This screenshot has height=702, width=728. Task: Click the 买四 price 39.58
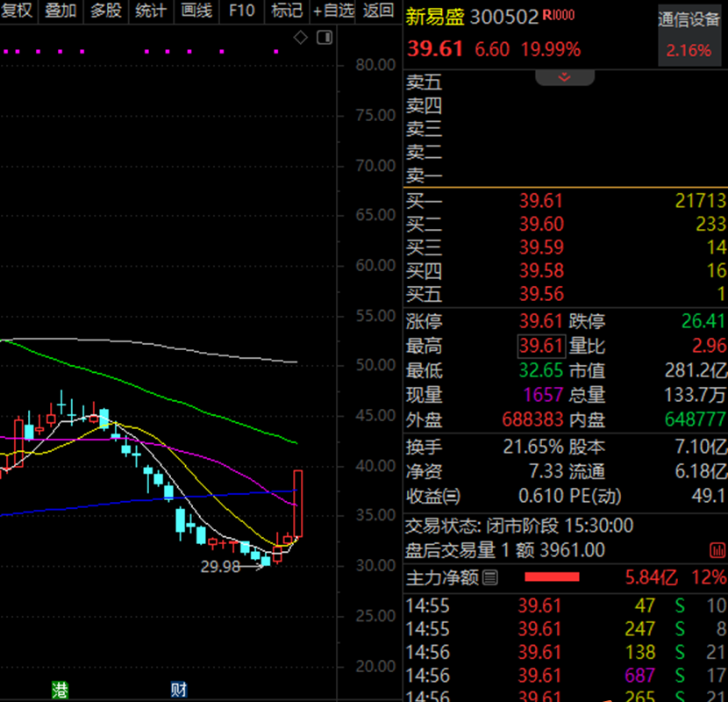click(541, 271)
